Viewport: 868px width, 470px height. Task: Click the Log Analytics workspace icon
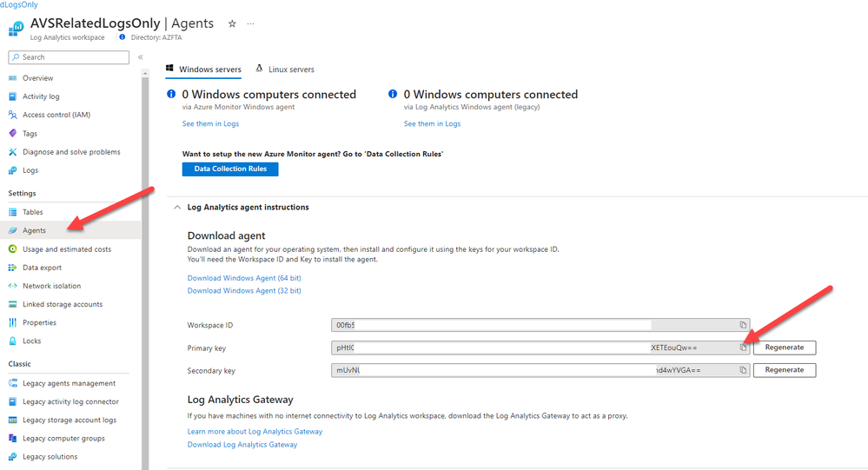[16, 28]
